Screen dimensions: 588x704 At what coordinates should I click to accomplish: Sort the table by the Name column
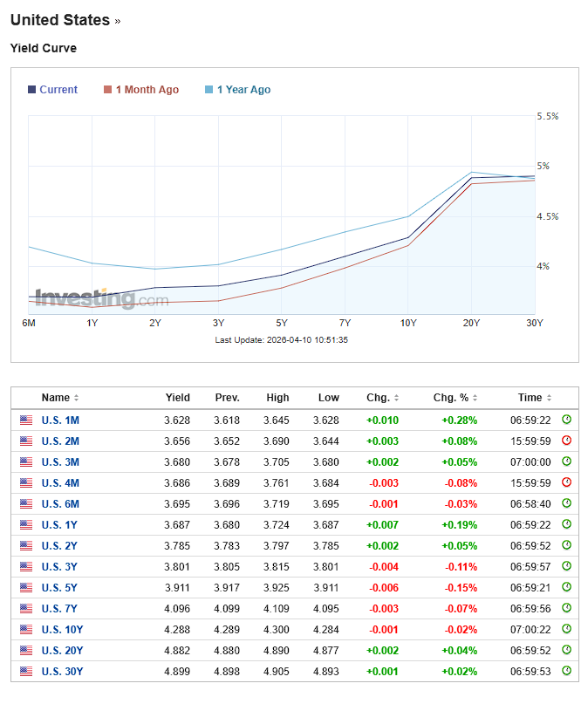[55, 398]
